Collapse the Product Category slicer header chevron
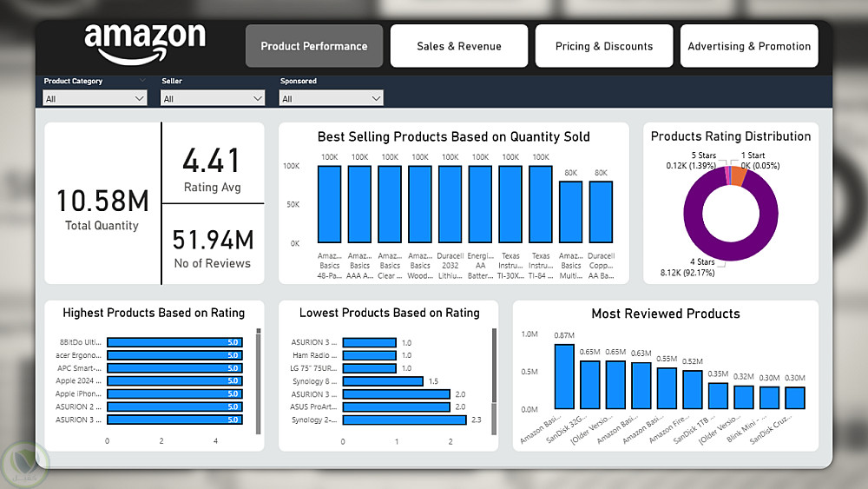This screenshot has height=489, width=868. 142,81
